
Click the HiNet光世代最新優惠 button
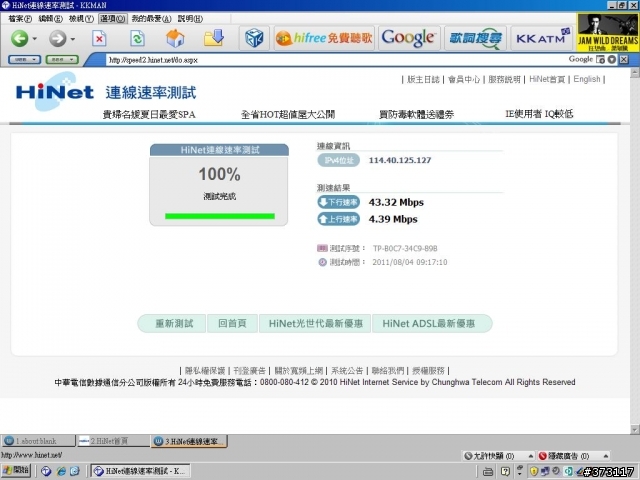(x=315, y=324)
